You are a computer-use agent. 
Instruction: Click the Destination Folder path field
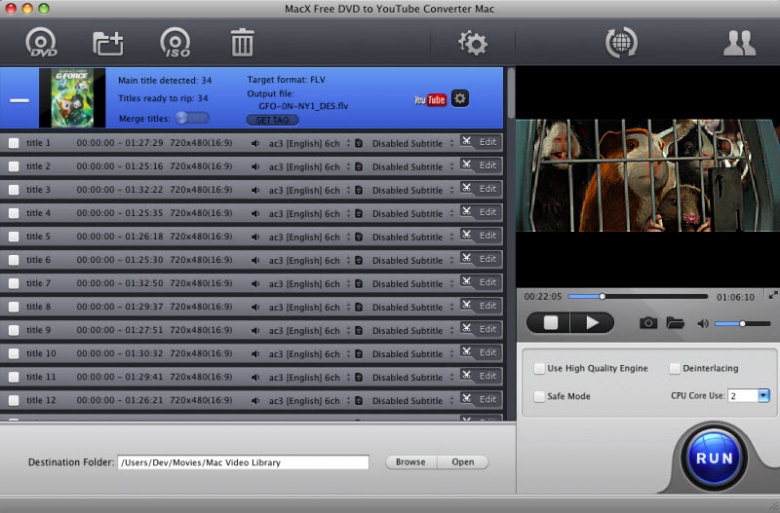(243, 462)
